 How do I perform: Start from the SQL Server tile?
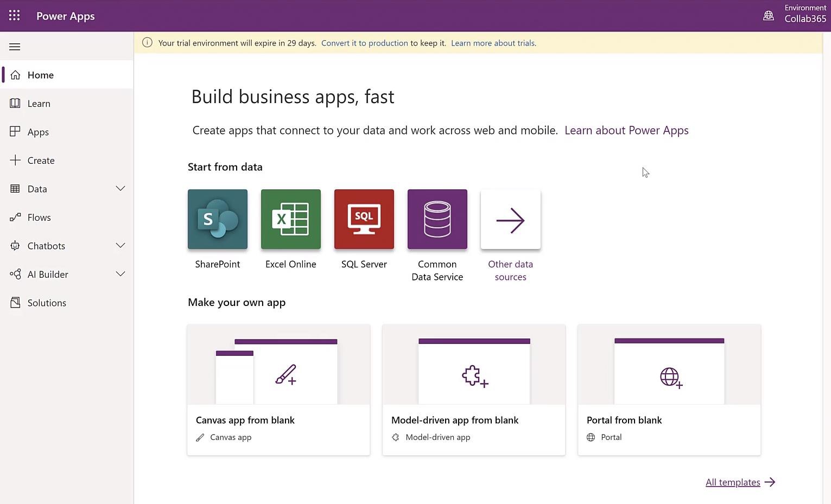364,219
